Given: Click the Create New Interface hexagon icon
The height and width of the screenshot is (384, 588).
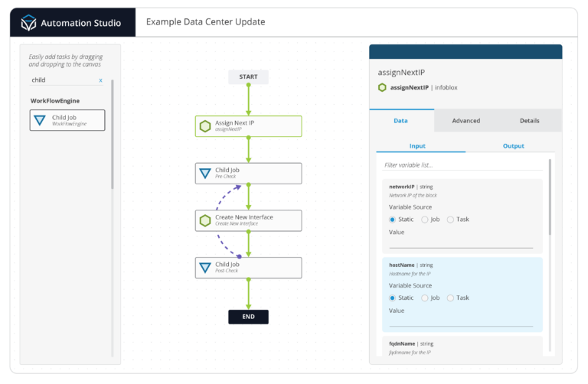Looking at the screenshot, I should (205, 220).
